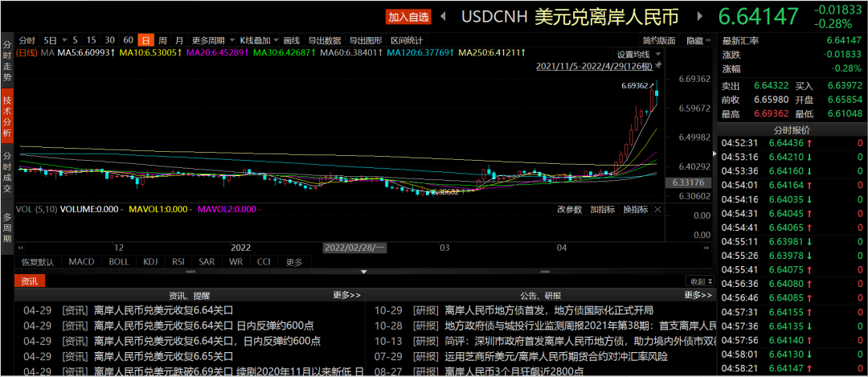Open the 技术分析 sidebar tab
868x377 pixels.
[7, 116]
